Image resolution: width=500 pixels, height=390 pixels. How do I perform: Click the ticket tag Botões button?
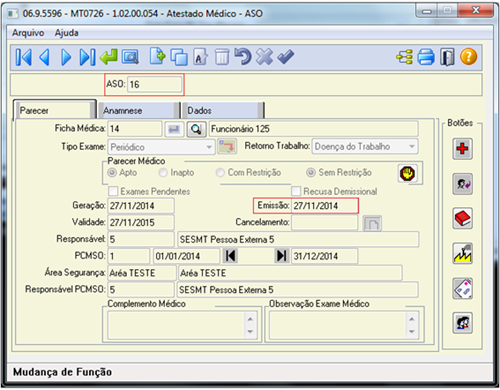point(462,288)
